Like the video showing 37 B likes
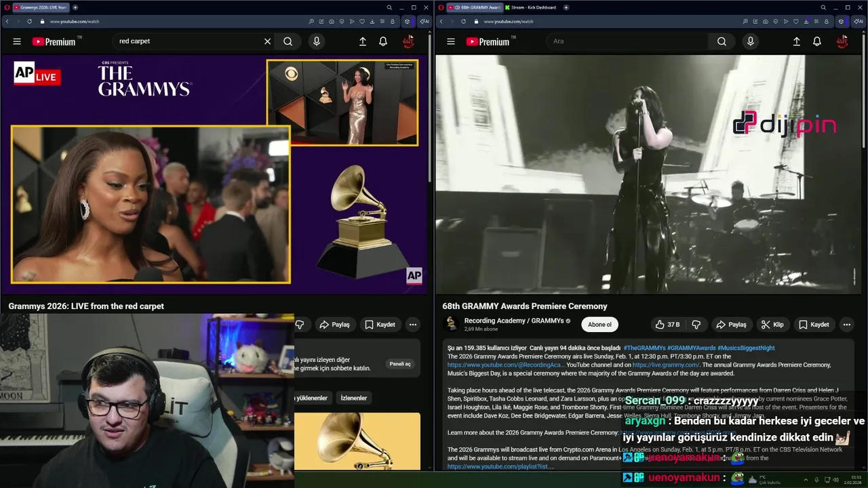868x488 pixels. [667, 325]
